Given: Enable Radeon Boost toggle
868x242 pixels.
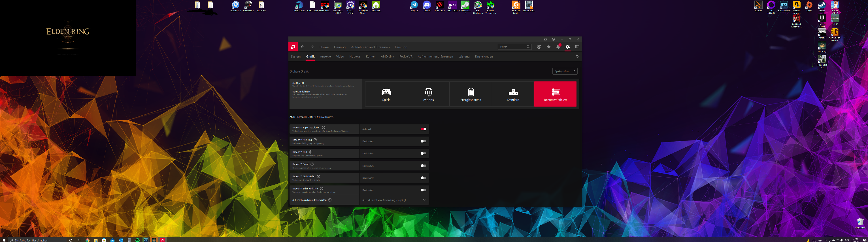Looking at the screenshot, I should click(x=424, y=166).
